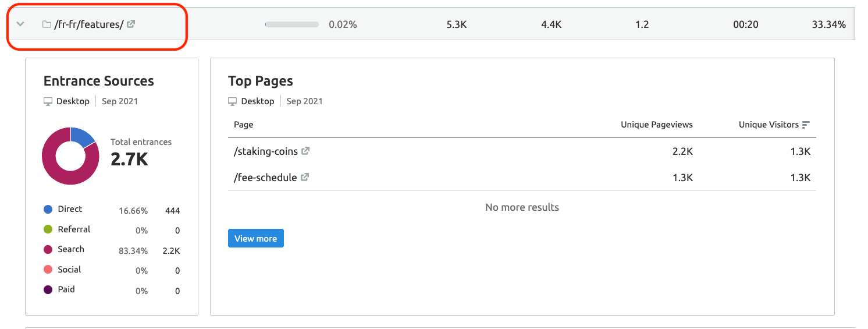Click desktop icon under Top Pages
The width and height of the screenshot is (868, 329).
233,101
